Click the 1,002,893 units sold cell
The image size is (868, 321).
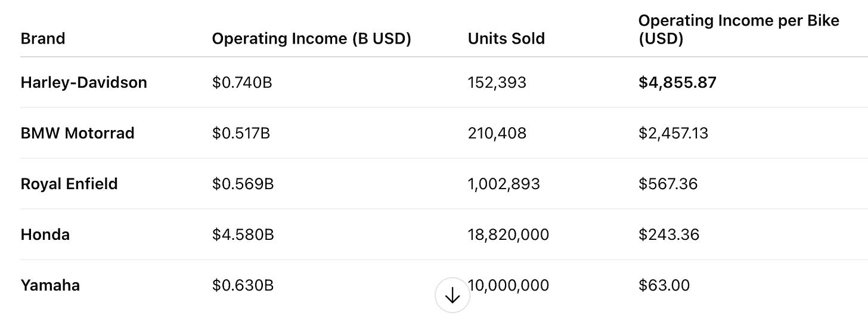point(504,184)
